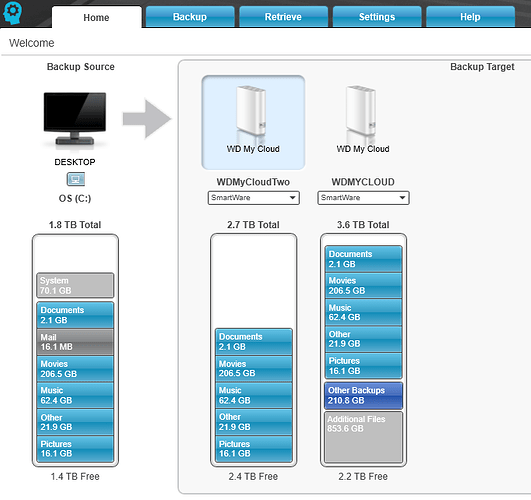Screen dimensions: 531x500
Task: Open WDMYCLOUD SmartWare share dropdown
Action: [363, 198]
